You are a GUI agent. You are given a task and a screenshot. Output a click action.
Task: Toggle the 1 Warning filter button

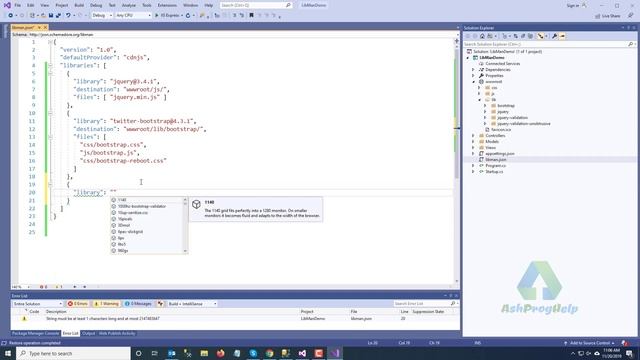point(106,304)
